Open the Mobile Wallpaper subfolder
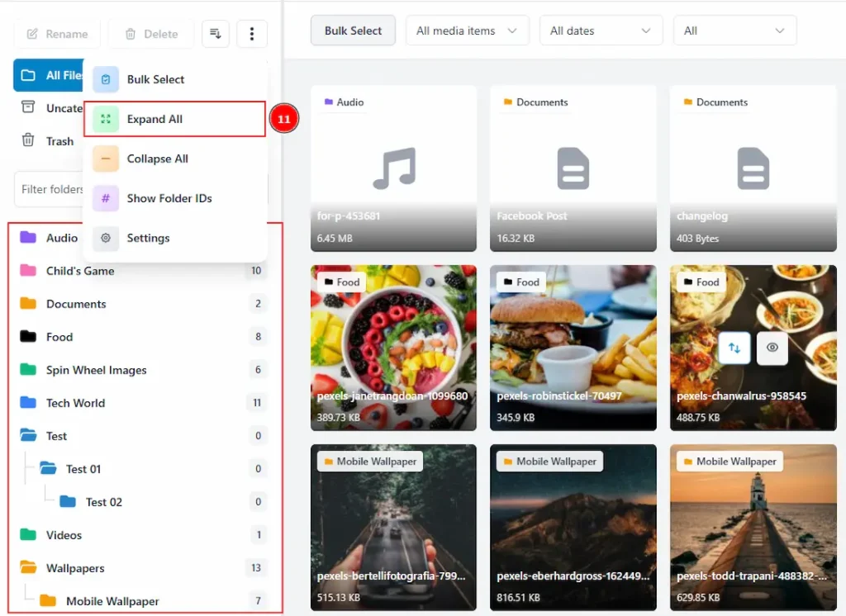 click(112, 601)
